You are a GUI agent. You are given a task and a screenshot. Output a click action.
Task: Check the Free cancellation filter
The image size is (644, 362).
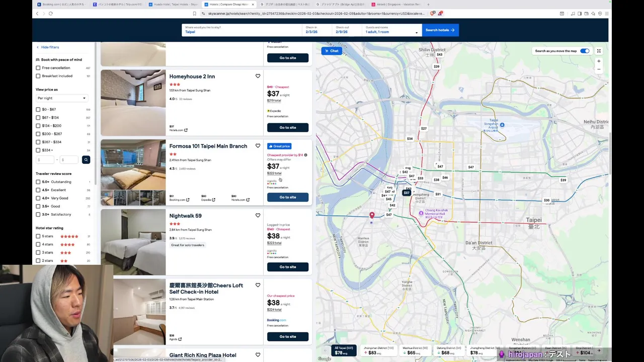[38, 68]
